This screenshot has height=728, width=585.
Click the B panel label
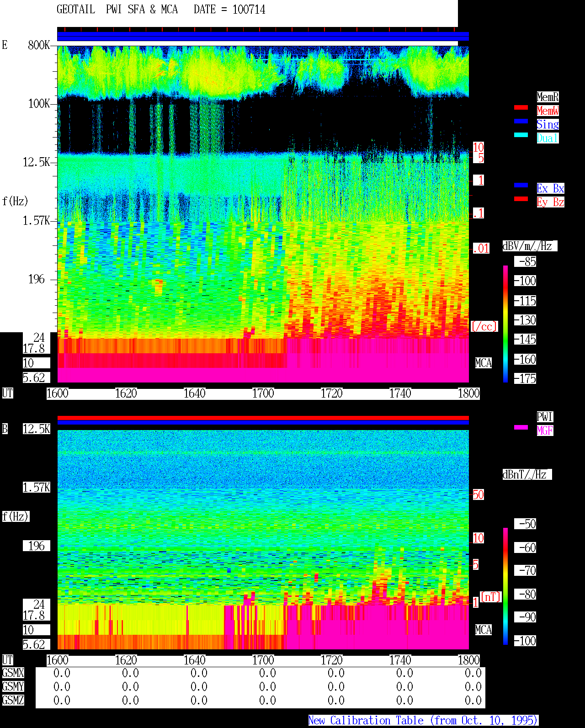click(5, 429)
